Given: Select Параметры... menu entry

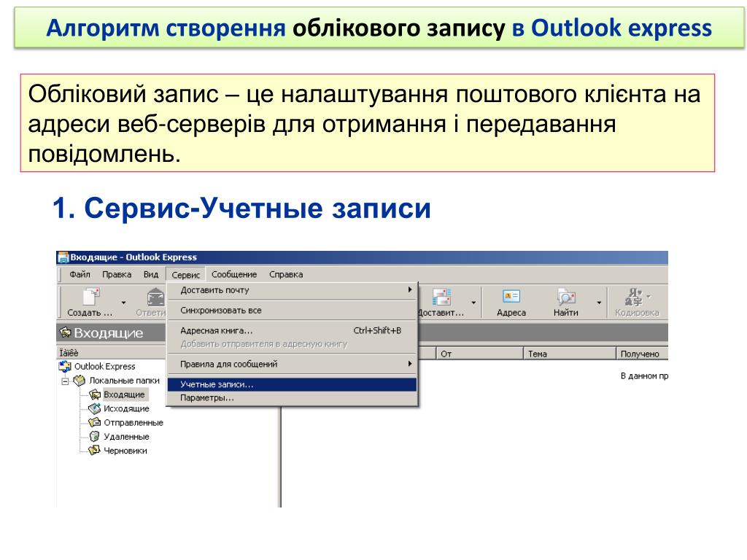Looking at the screenshot, I should pos(292,398).
